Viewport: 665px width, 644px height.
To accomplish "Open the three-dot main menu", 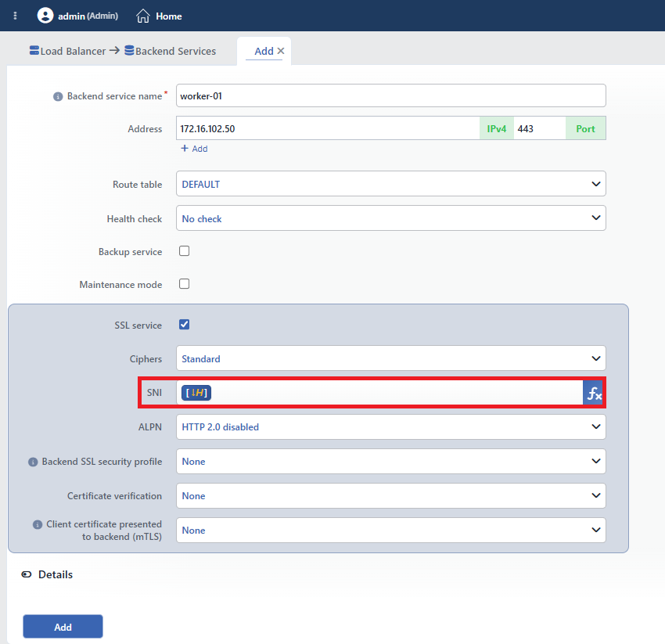I will (16, 16).
